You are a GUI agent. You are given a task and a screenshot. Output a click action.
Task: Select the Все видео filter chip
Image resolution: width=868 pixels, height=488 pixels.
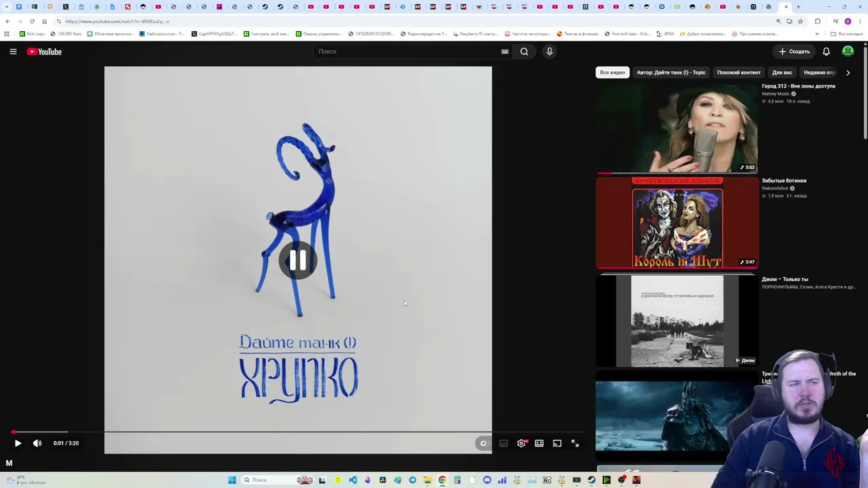612,73
